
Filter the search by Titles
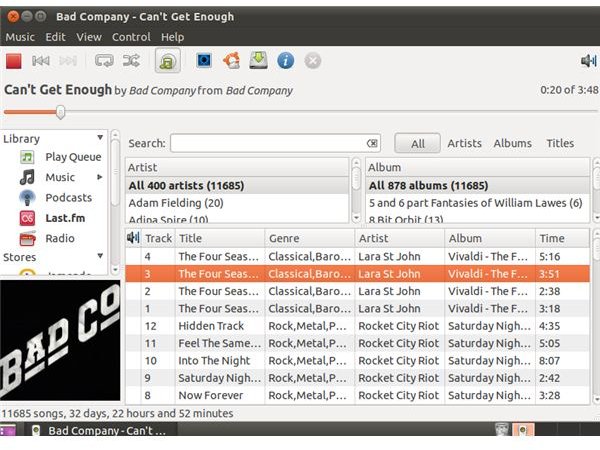(x=560, y=143)
